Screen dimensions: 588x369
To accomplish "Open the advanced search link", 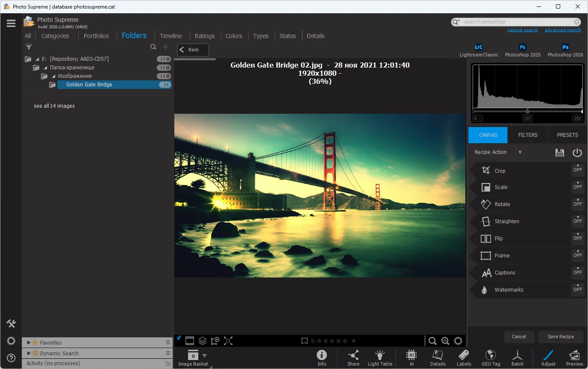I will point(562,30).
